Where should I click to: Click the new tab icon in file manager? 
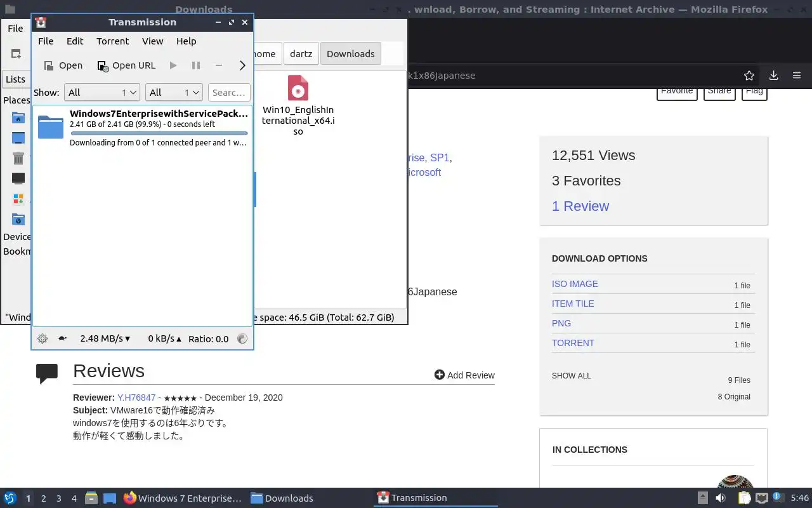point(16,54)
